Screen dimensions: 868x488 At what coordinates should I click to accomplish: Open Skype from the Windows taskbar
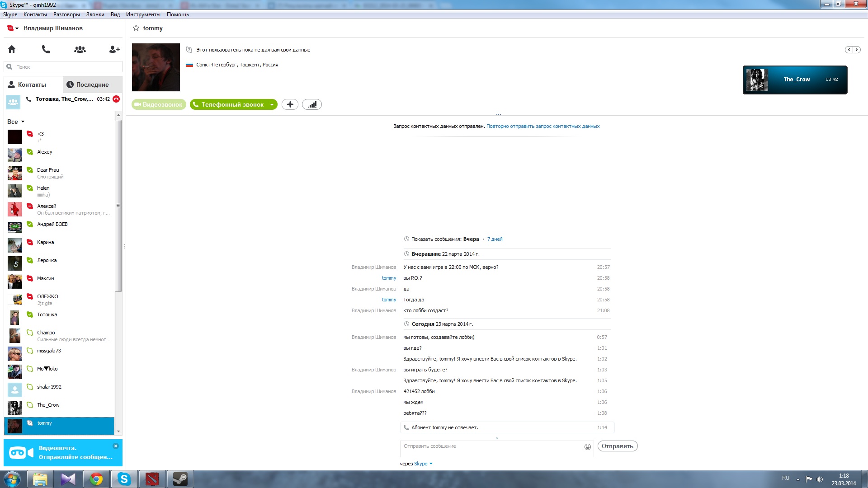tap(124, 479)
